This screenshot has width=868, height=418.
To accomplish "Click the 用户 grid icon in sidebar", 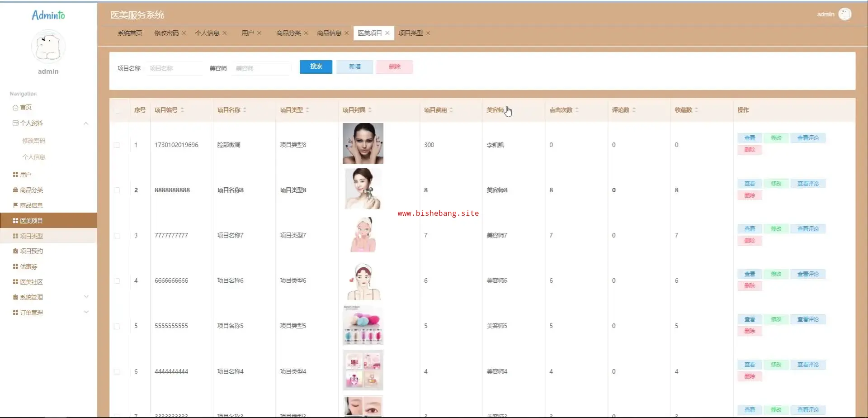I will (x=15, y=175).
